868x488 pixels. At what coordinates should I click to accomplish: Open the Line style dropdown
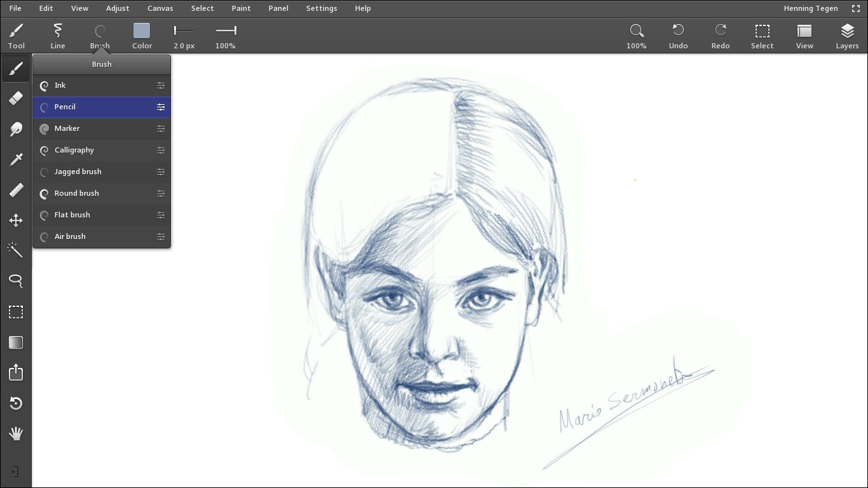tap(57, 35)
